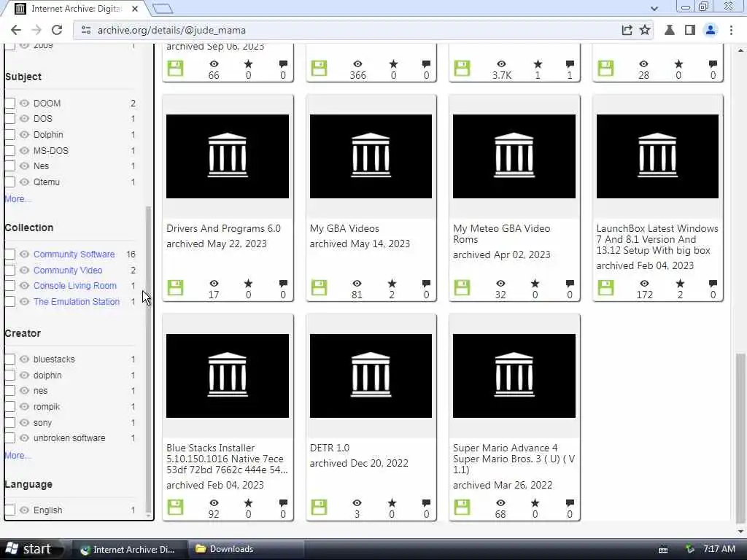This screenshot has height=560, width=747.
Task: Click the favorites star on My GBA Videos
Action: pyautogui.click(x=392, y=284)
